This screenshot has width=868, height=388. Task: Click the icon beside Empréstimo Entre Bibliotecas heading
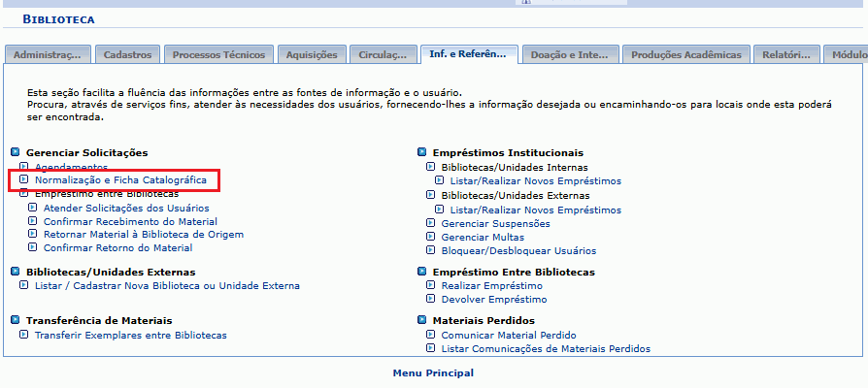click(422, 273)
